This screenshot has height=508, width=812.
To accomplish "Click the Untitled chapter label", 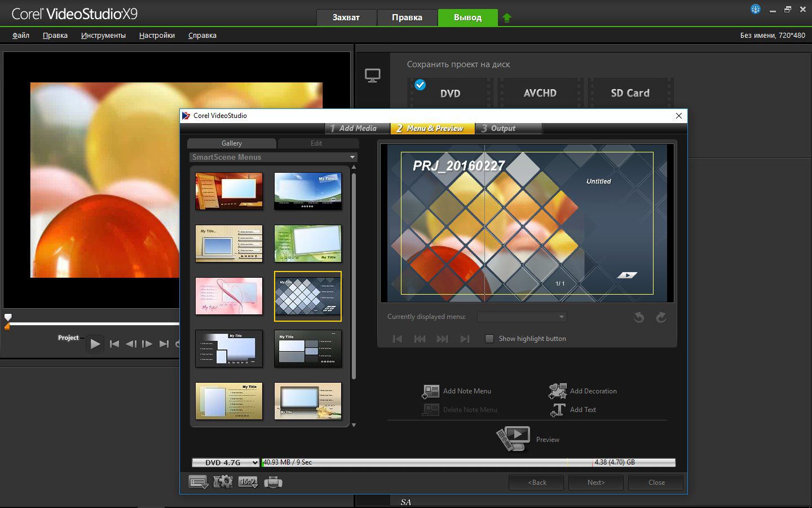I will pos(598,181).
